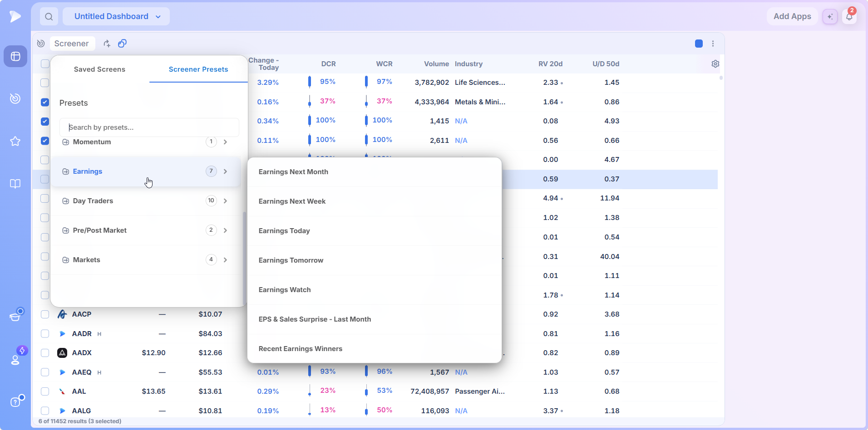
Task: Click the search magnifier button
Action: [49, 17]
